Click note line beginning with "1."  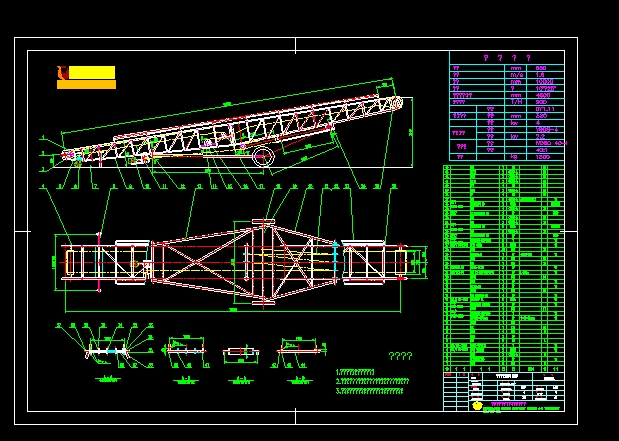click(355, 372)
